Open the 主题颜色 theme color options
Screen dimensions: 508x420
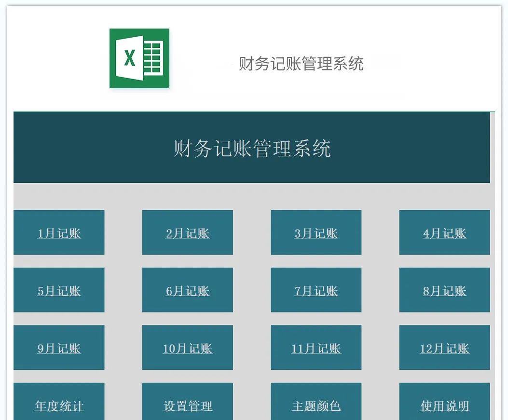[316, 406]
